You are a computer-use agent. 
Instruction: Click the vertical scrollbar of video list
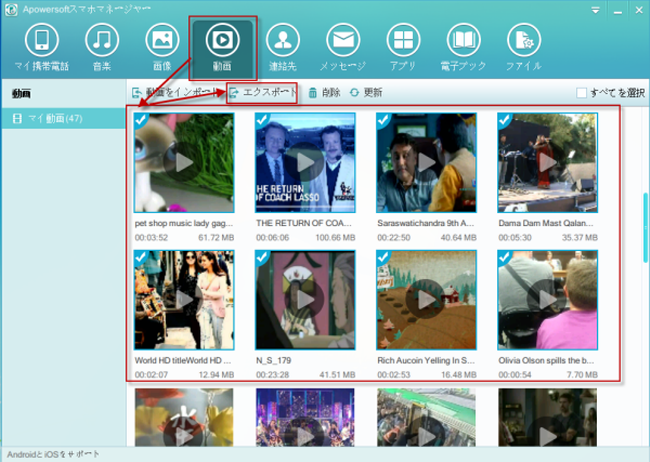pyautogui.click(x=645, y=227)
